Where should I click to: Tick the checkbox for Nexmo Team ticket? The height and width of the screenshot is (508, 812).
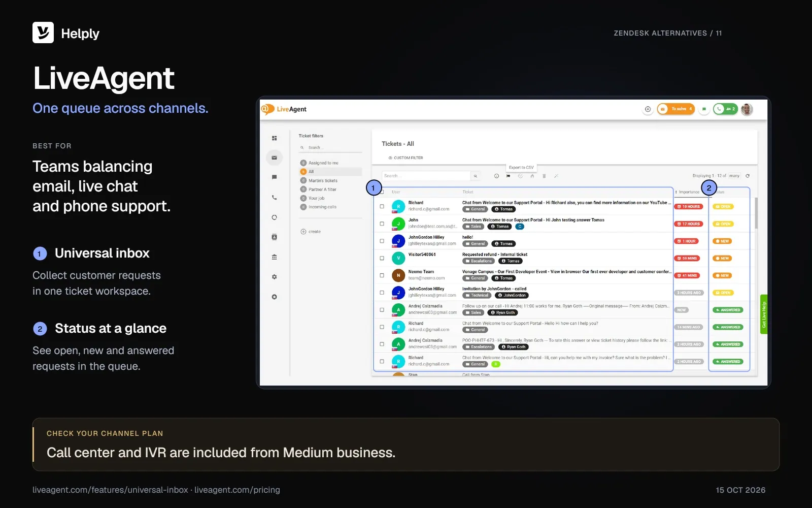[x=382, y=275]
